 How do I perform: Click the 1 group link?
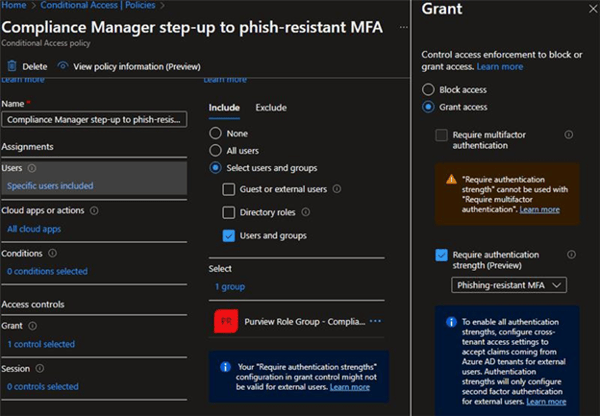pyautogui.click(x=230, y=287)
